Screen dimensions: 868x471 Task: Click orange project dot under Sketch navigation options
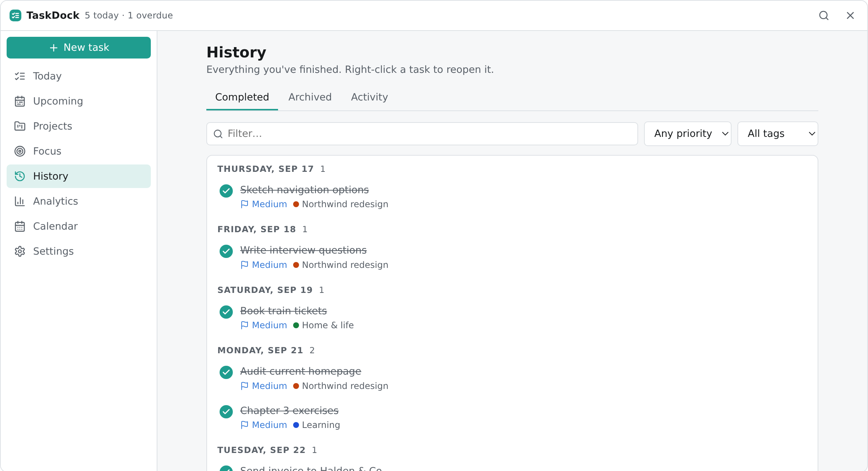[x=296, y=204]
